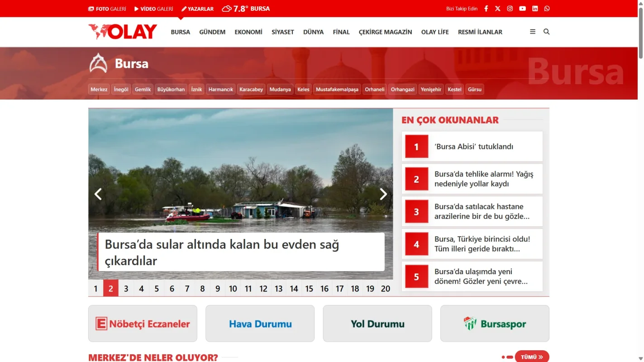Click the X (Twitter) icon in top bar

coord(498,8)
